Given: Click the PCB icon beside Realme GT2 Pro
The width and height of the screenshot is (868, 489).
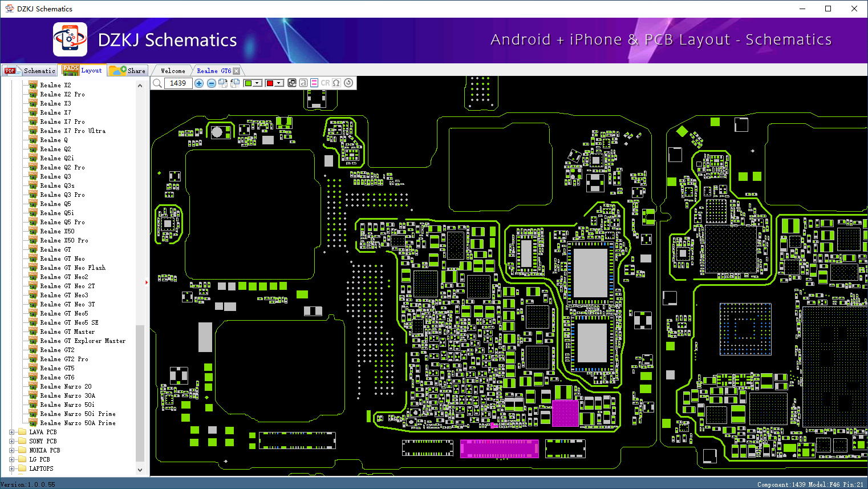Looking at the screenshot, I should point(33,359).
